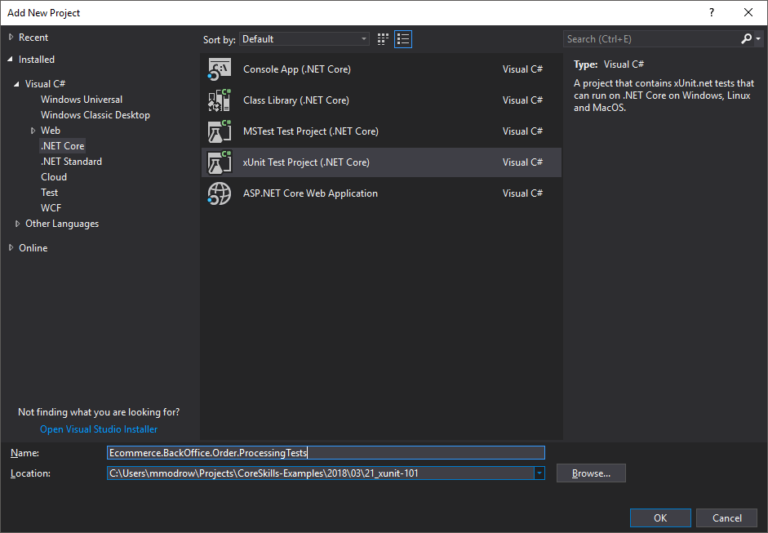The height and width of the screenshot is (533, 768).
Task: Select Windows Classic Desktop category
Action: point(95,115)
